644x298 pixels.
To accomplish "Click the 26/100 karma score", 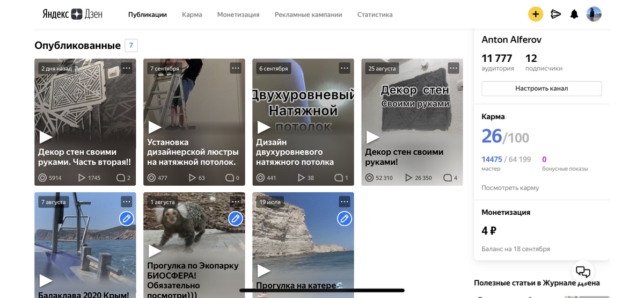I will coord(505,136).
